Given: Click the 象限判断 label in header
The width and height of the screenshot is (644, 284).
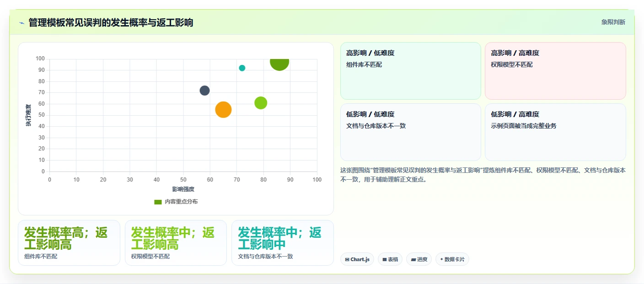Looking at the screenshot, I should click(613, 22).
